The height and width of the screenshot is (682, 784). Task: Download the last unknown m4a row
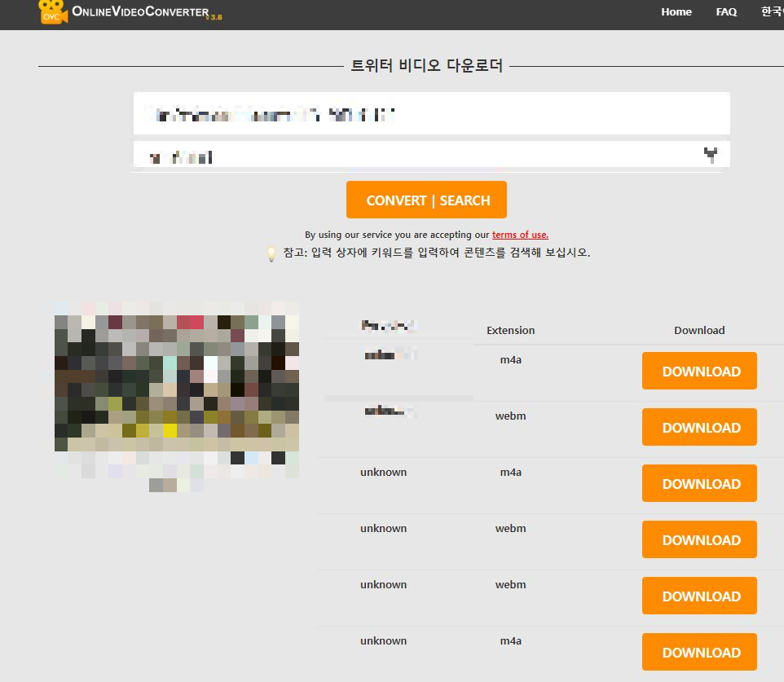click(x=699, y=652)
